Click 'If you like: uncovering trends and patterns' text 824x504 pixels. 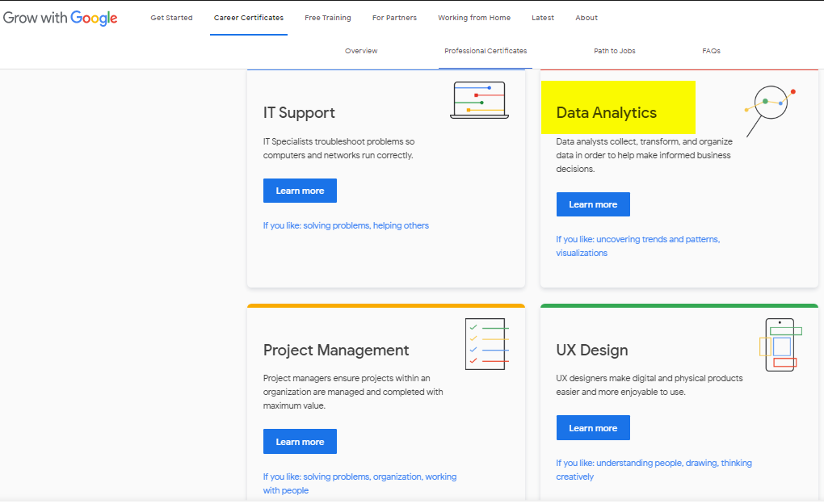638,246
